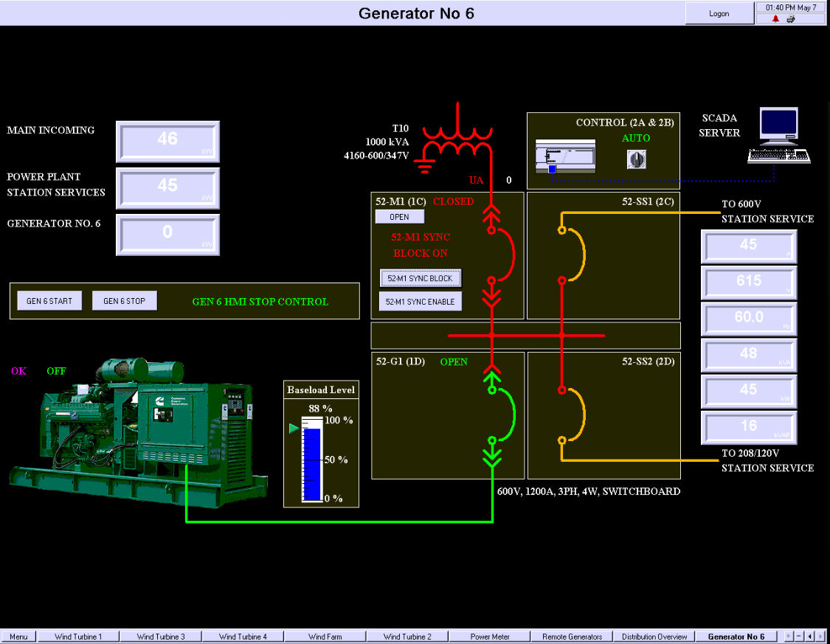Image resolution: width=830 pixels, height=644 pixels.
Task: Engage the 52-M1 SYNC BLOCK
Action: click(420, 278)
